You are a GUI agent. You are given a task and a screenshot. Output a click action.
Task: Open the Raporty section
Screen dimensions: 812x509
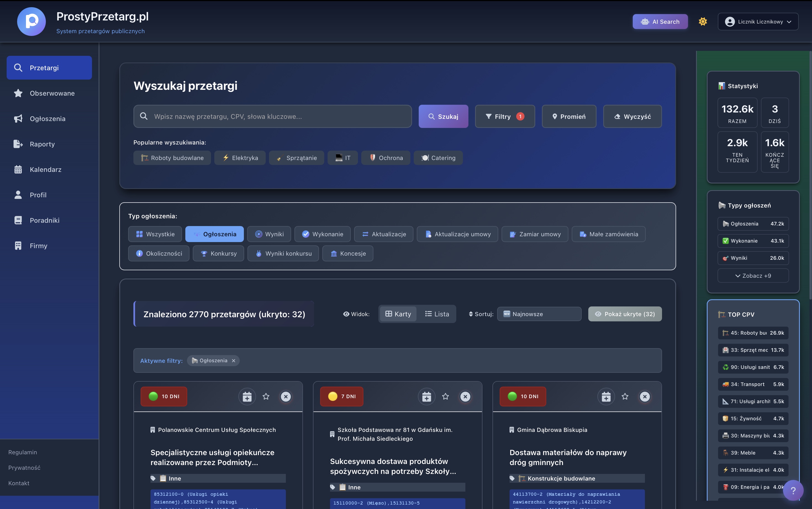(42, 144)
